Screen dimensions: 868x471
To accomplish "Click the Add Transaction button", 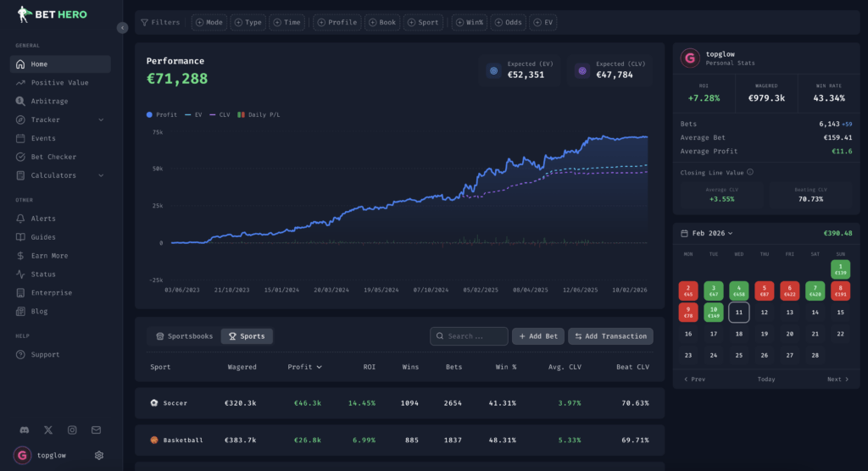I will (x=610, y=336).
